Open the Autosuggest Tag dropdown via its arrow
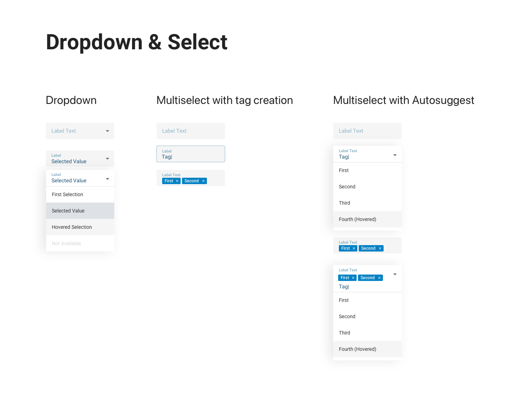This screenshot has width=528, height=420. 395,155
